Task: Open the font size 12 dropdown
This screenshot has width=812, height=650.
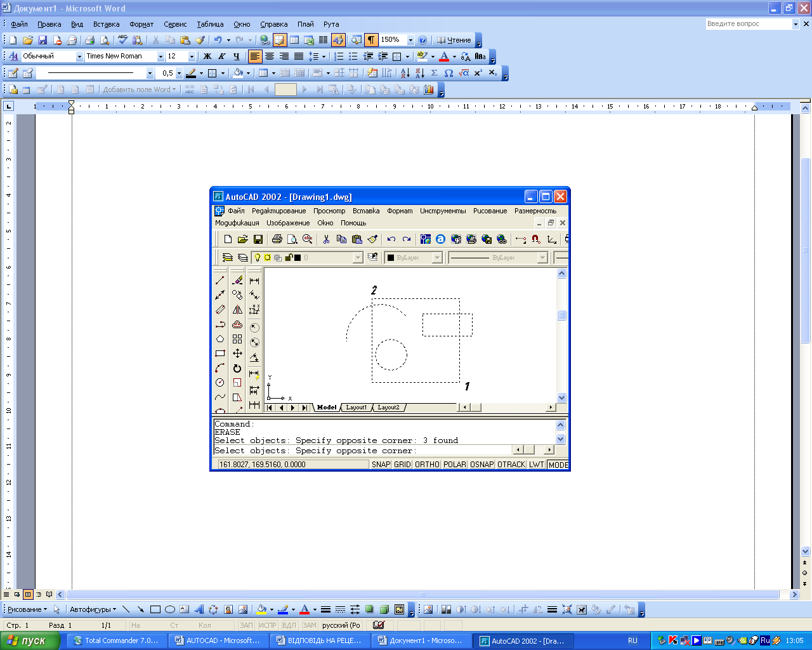Action: [192, 56]
